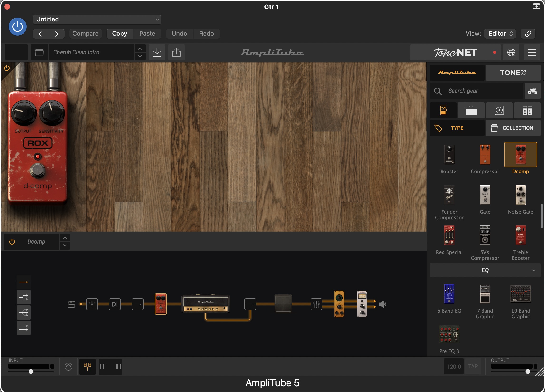Select the amplifier gear category icon
This screenshot has height=392, width=545.
click(x=471, y=110)
